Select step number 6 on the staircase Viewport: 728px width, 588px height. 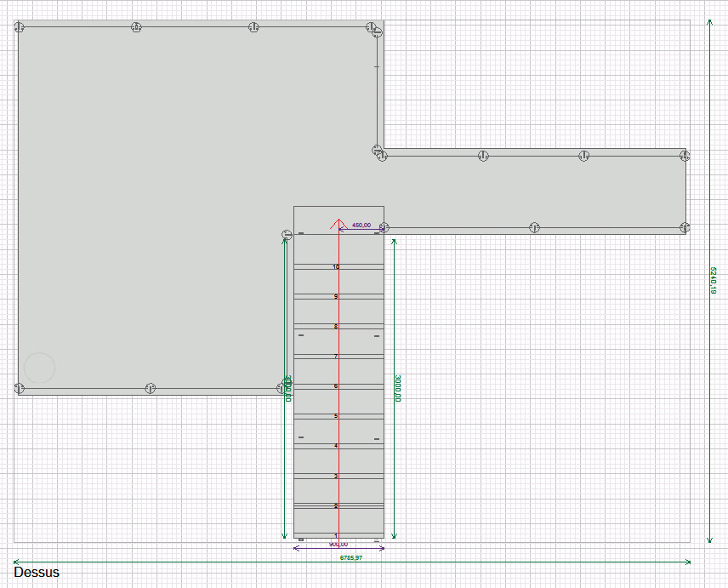pyautogui.click(x=336, y=386)
